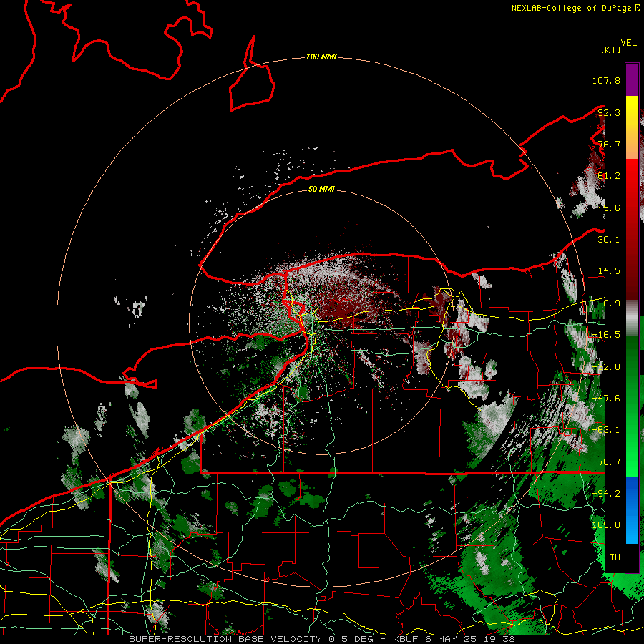Click the 92.3 legend value

pos(609,112)
